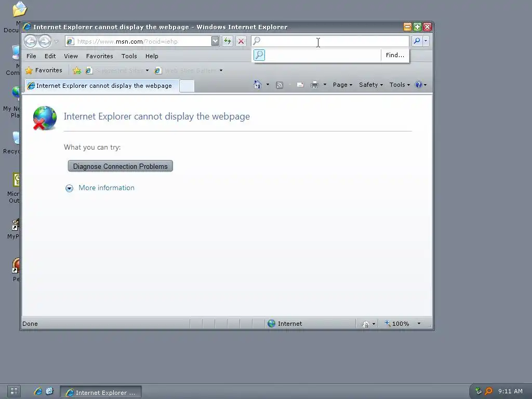Click the Home icon in command bar
The image size is (532, 399).
[258, 85]
